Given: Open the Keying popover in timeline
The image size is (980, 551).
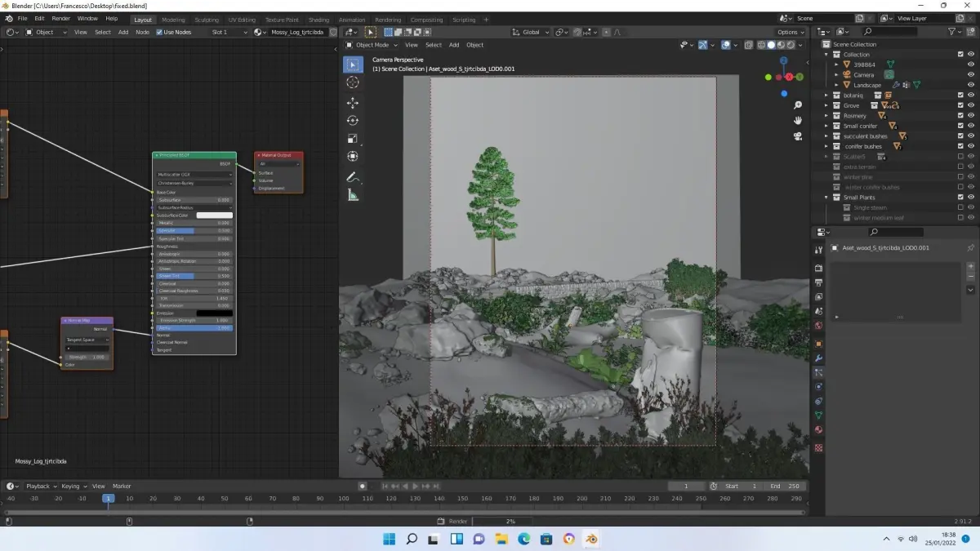Looking at the screenshot, I should click(x=73, y=486).
